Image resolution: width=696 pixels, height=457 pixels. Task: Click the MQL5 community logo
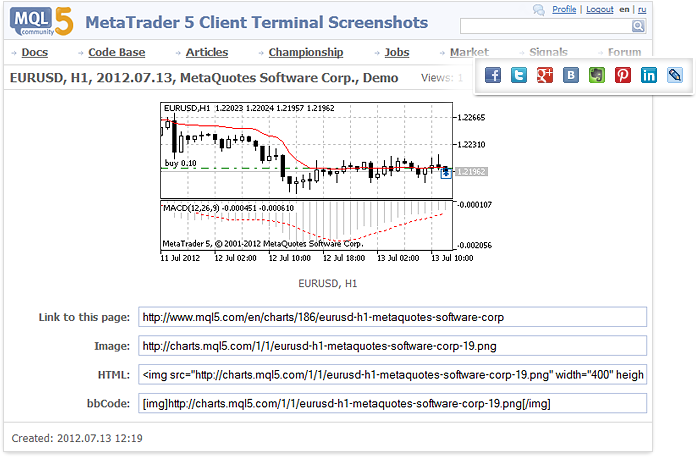coord(41,21)
